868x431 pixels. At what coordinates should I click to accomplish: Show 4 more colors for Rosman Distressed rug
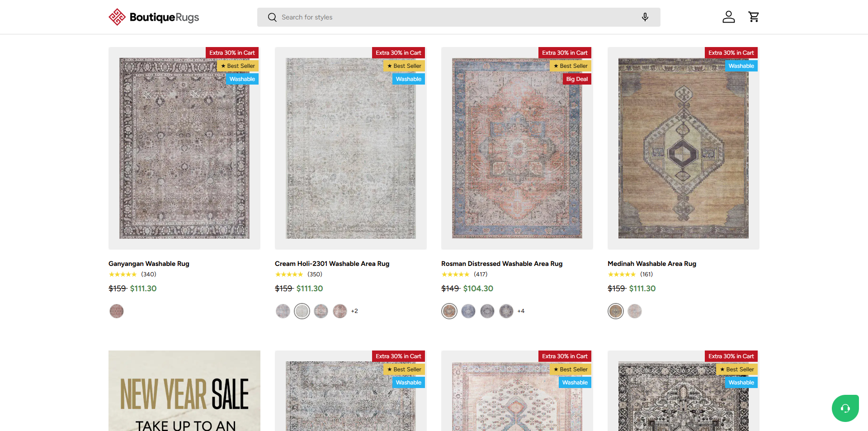click(521, 311)
